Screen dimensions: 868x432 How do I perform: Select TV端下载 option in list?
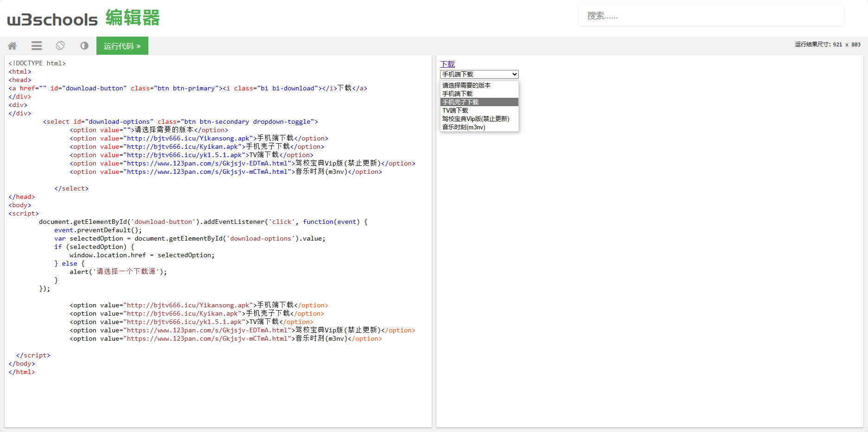(x=479, y=110)
